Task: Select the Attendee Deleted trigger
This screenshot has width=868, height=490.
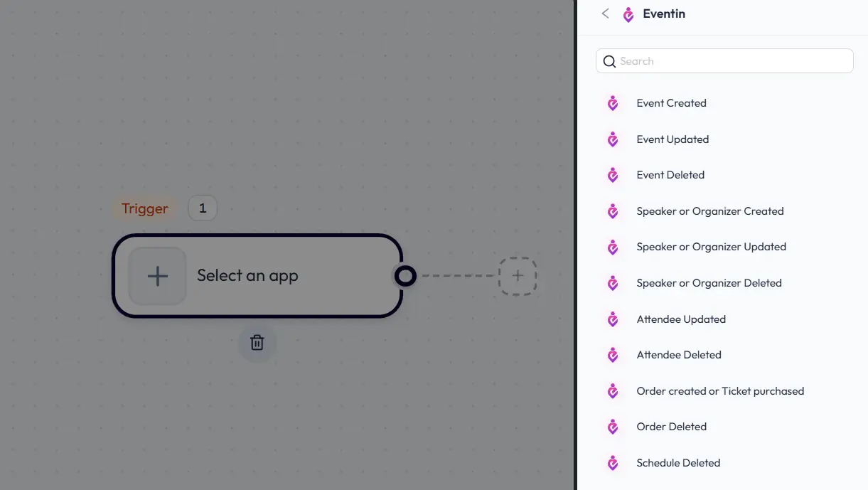Action: click(679, 355)
